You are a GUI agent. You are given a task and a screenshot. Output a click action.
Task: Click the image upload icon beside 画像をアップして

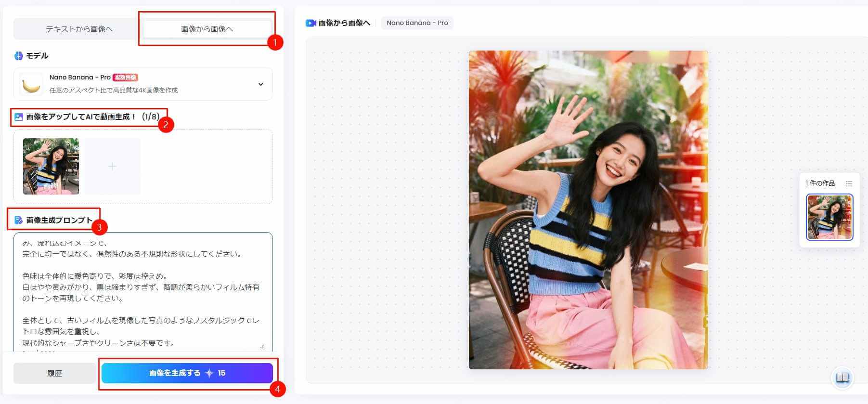coord(19,117)
